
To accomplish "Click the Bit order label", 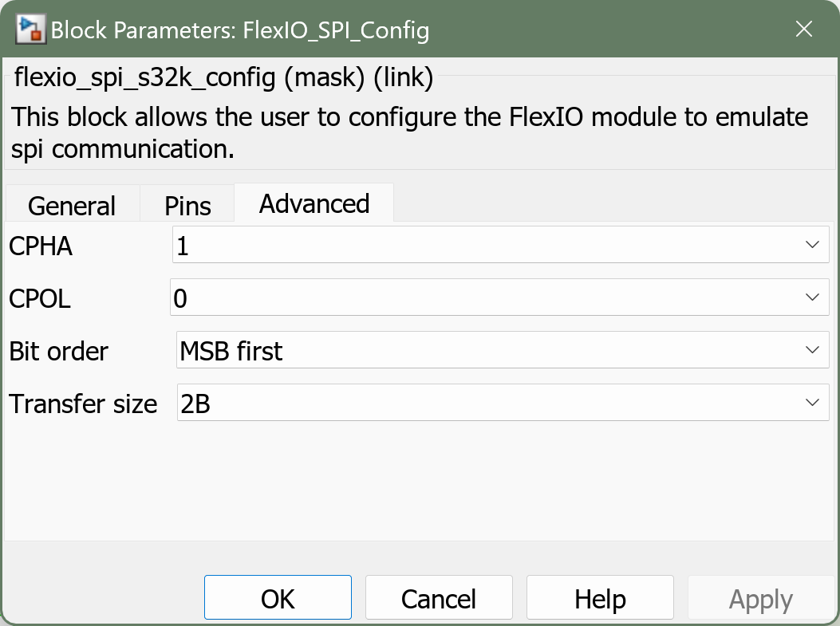I will click(x=59, y=351).
